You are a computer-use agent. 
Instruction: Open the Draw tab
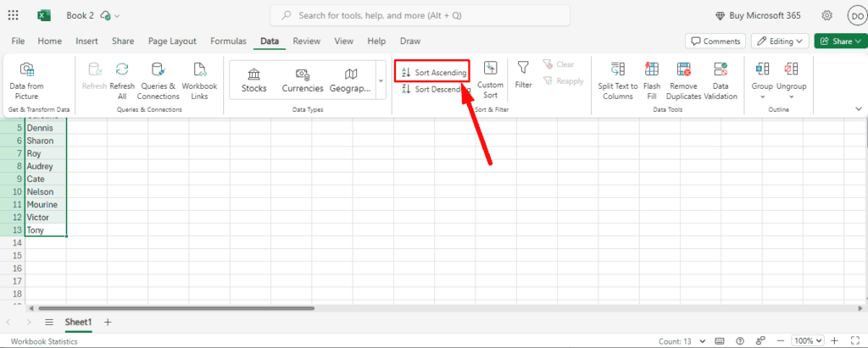pos(410,41)
